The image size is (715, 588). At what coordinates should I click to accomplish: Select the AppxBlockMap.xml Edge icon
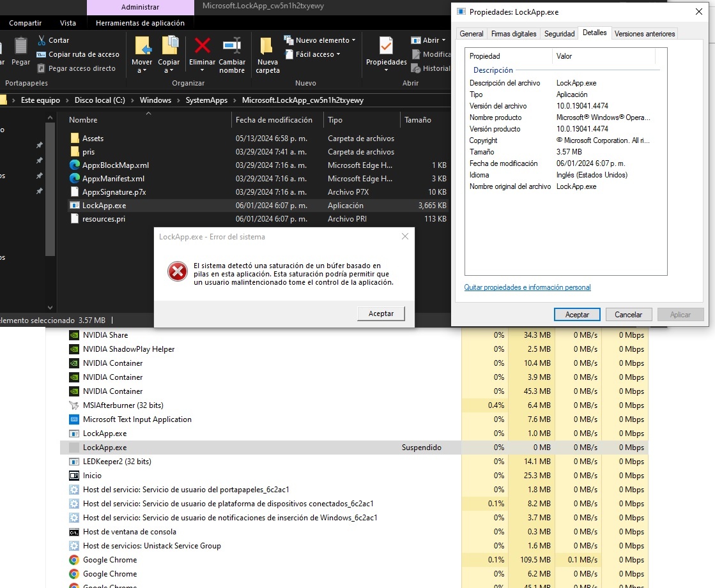[75, 165]
